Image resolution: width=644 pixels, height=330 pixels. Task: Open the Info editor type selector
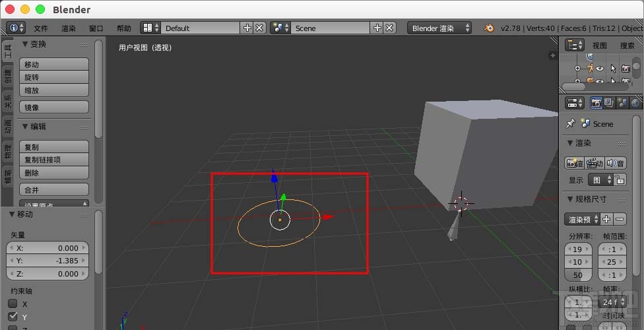pyautogui.click(x=16, y=28)
